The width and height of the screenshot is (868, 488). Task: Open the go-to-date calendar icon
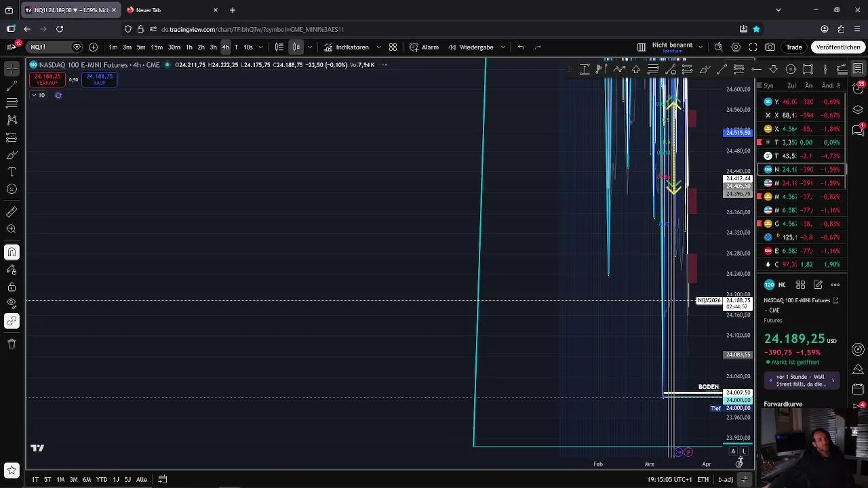click(x=163, y=479)
